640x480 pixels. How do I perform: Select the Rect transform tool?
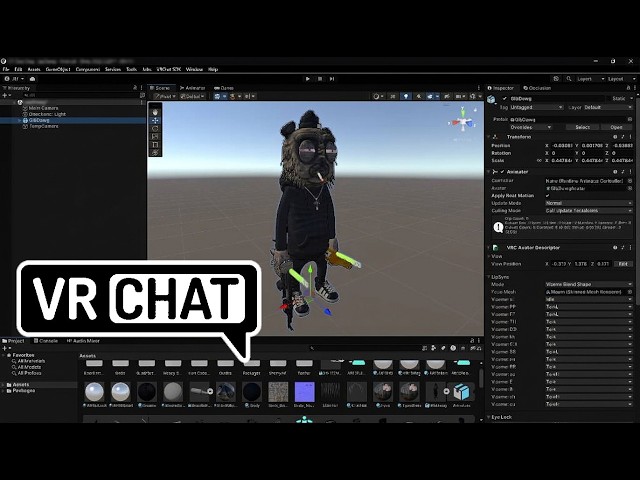tap(155, 144)
